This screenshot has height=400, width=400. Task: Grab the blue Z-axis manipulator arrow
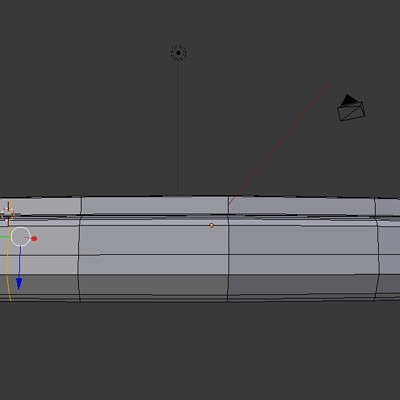click(19, 284)
